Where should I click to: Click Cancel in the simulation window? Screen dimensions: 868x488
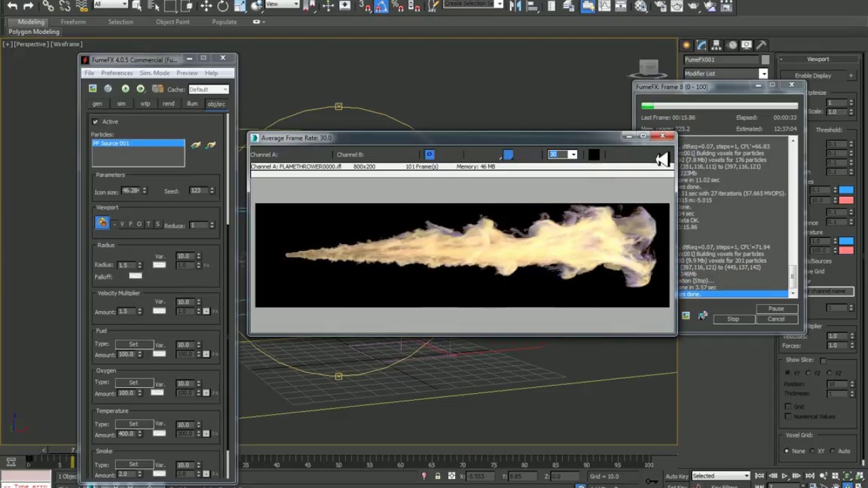776,319
